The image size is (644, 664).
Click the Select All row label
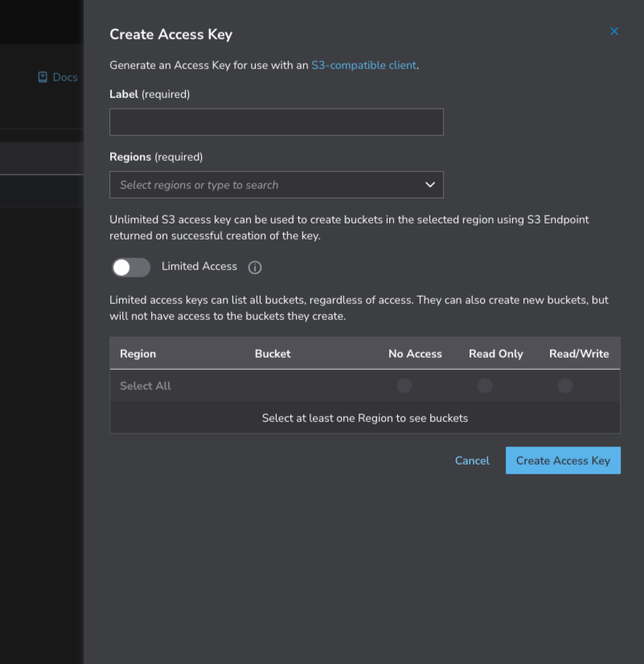[146, 386]
